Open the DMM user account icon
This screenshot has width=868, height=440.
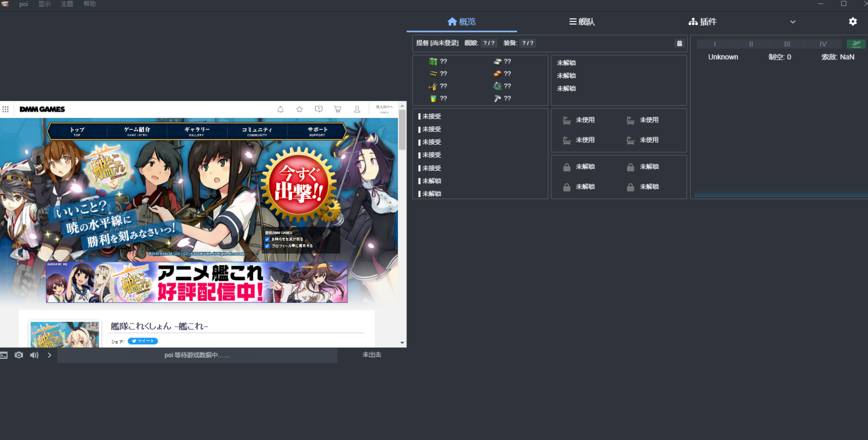click(357, 109)
